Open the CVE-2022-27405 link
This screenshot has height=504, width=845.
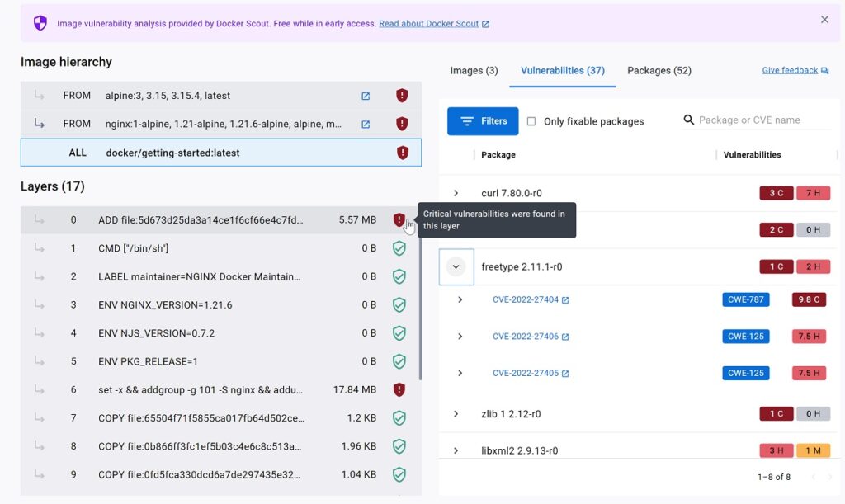tap(531, 373)
